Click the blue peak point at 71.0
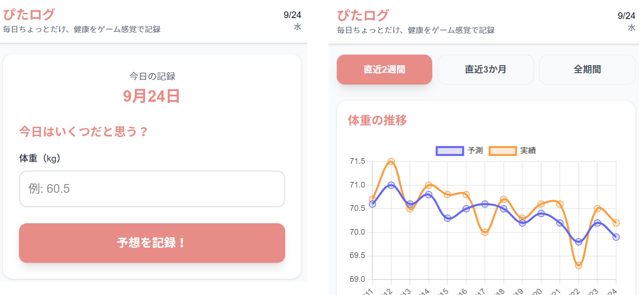Screen dimensions: 644x295 [391, 185]
